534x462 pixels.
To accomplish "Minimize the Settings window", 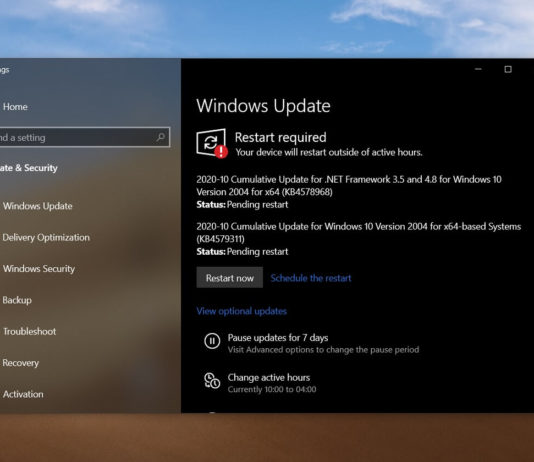I will pos(478,69).
